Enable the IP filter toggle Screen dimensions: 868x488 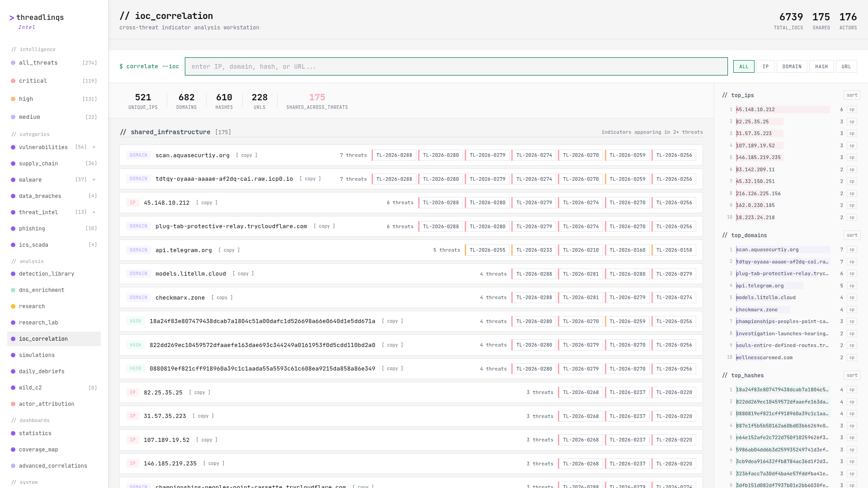click(766, 66)
